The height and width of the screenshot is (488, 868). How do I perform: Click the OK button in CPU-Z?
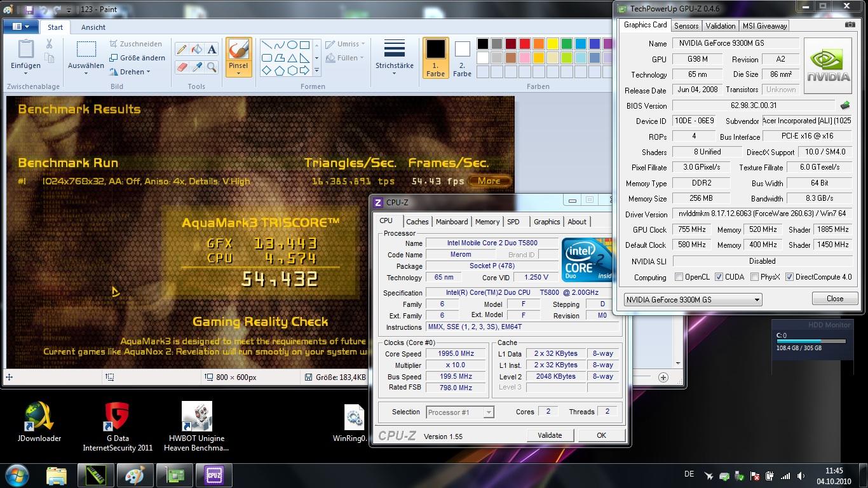(x=601, y=435)
